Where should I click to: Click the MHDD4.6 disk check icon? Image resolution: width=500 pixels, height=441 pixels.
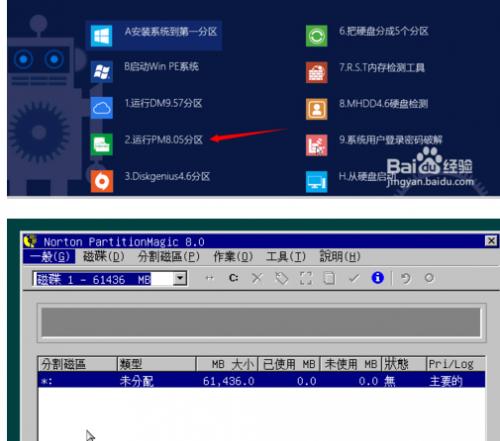317,109
